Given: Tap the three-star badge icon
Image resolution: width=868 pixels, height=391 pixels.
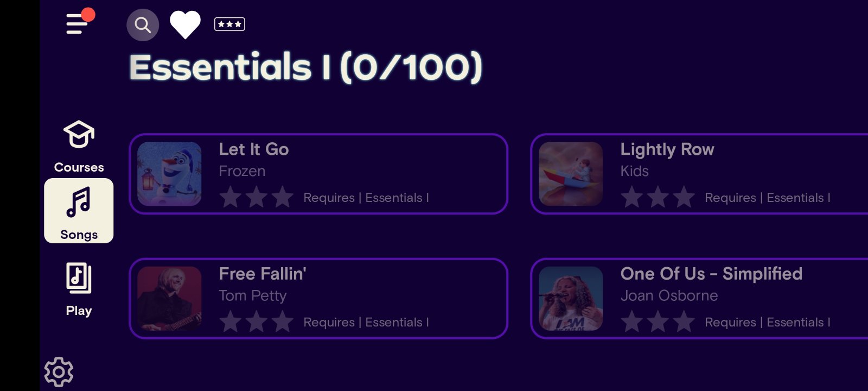Looking at the screenshot, I should coord(229,24).
